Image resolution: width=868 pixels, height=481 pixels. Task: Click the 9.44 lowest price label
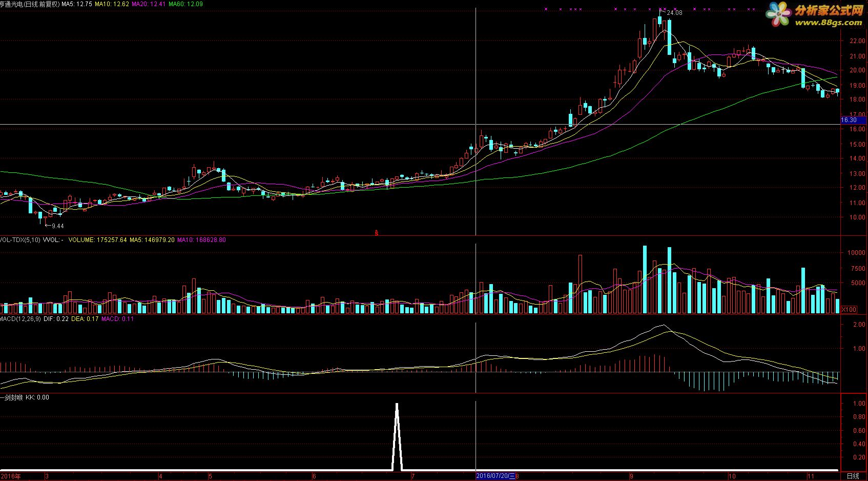click(x=58, y=226)
